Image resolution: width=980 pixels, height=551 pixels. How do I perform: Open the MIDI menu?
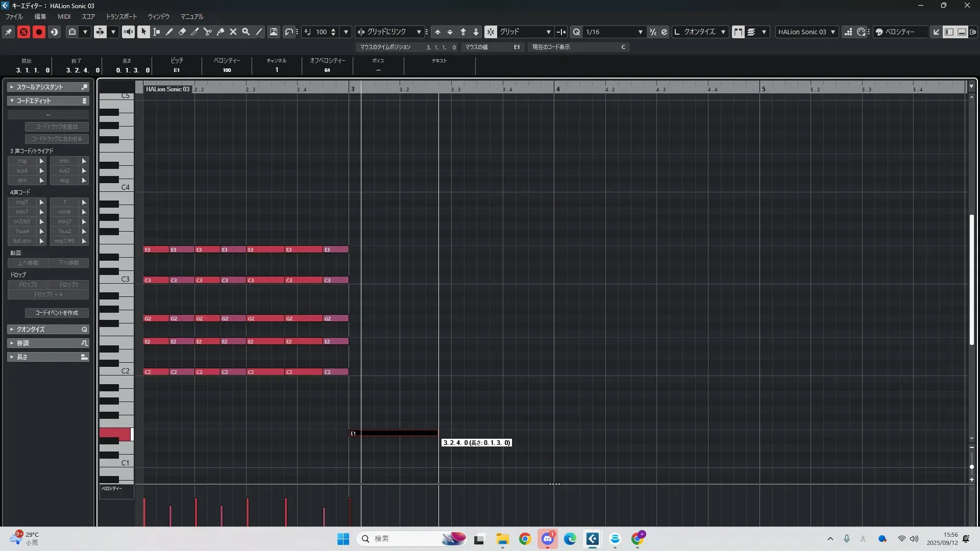[64, 16]
